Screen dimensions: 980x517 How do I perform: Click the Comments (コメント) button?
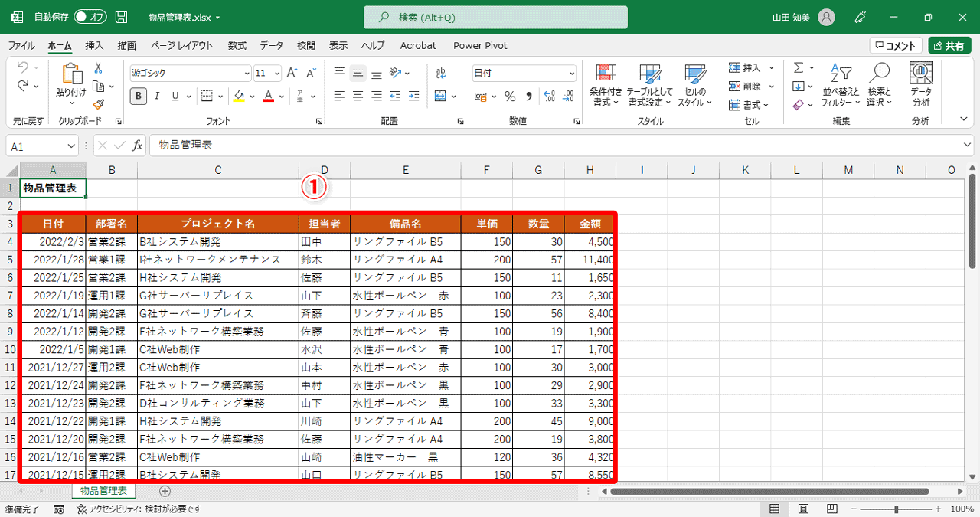click(896, 46)
